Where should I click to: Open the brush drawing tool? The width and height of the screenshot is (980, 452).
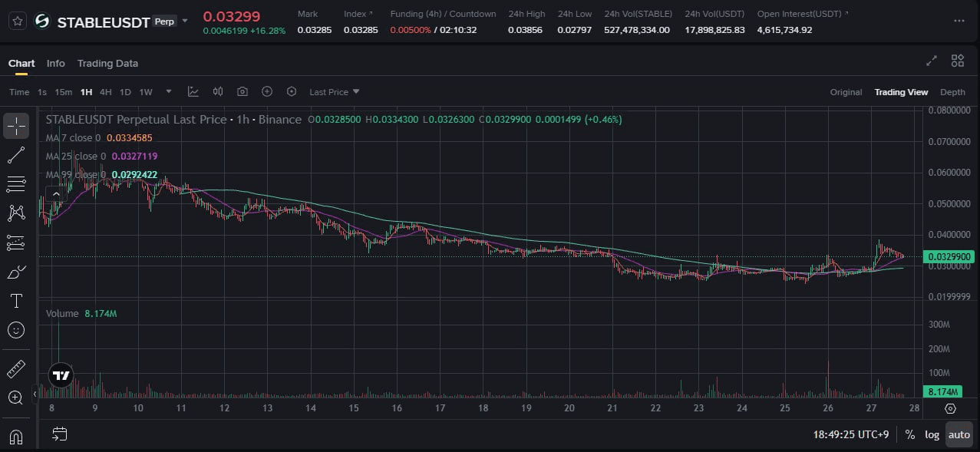pyautogui.click(x=16, y=271)
